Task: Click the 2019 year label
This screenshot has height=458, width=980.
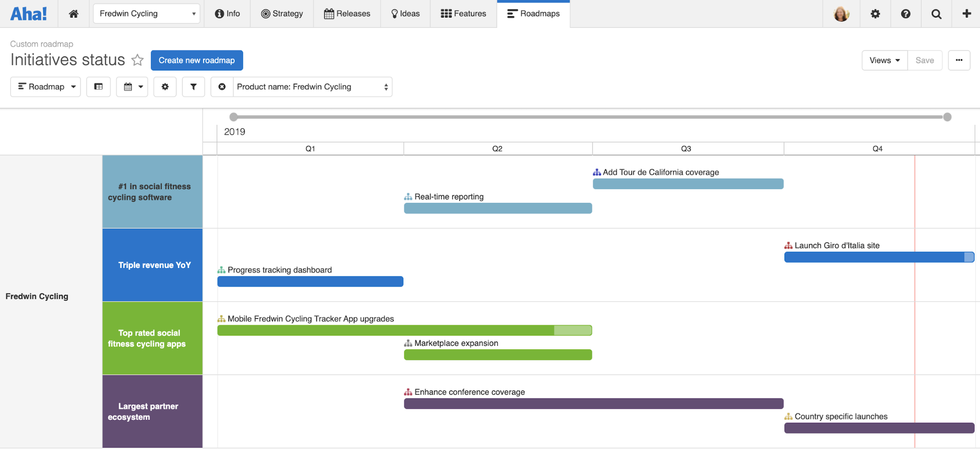Action: coord(234,132)
